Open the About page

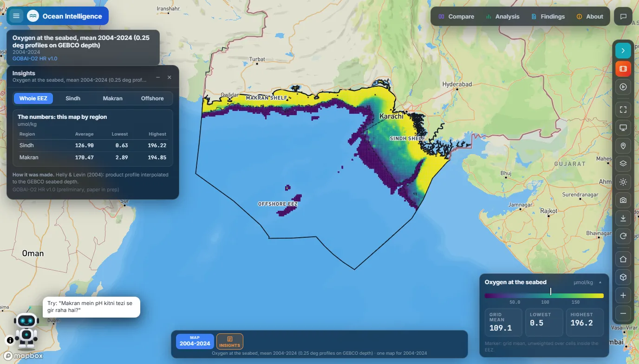(590, 16)
